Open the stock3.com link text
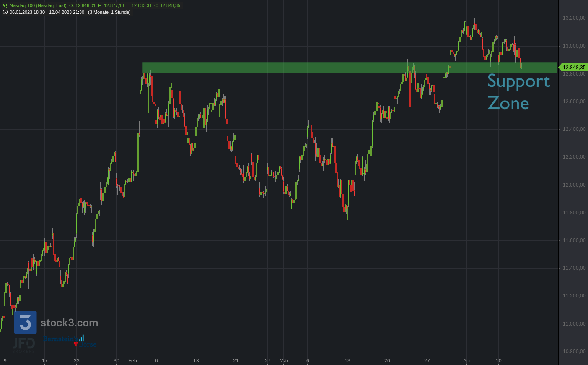The height and width of the screenshot is (365, 588). [69, 323]
